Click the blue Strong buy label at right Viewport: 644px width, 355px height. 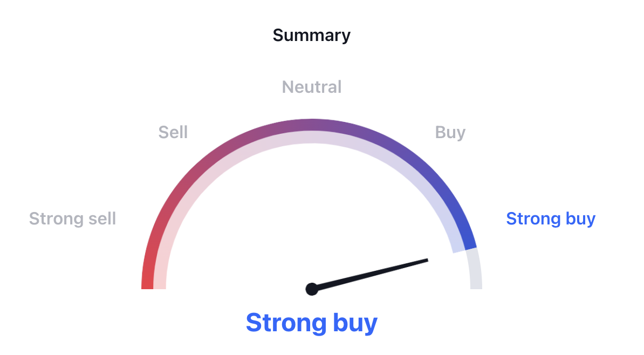[x=551, y=219]
